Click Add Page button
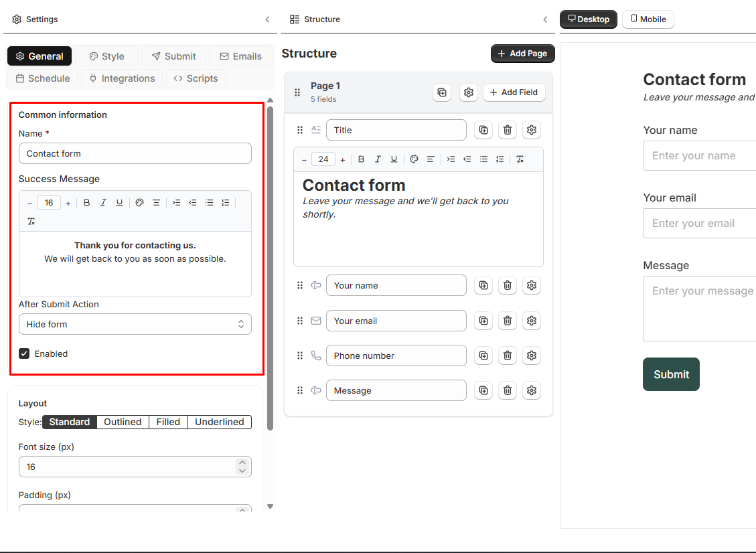The width and height of the screenshot is (756, 553). [523, 54]
